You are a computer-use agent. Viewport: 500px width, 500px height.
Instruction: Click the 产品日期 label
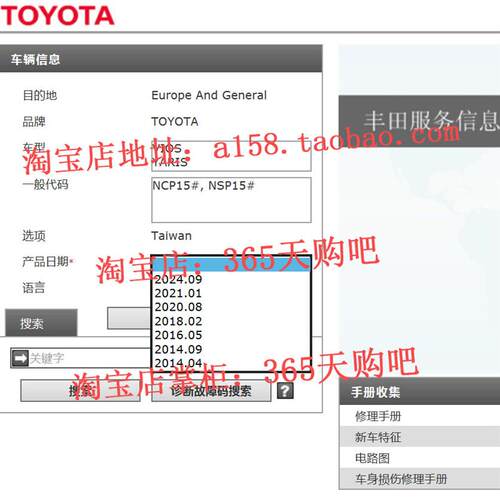pos(47,261)
